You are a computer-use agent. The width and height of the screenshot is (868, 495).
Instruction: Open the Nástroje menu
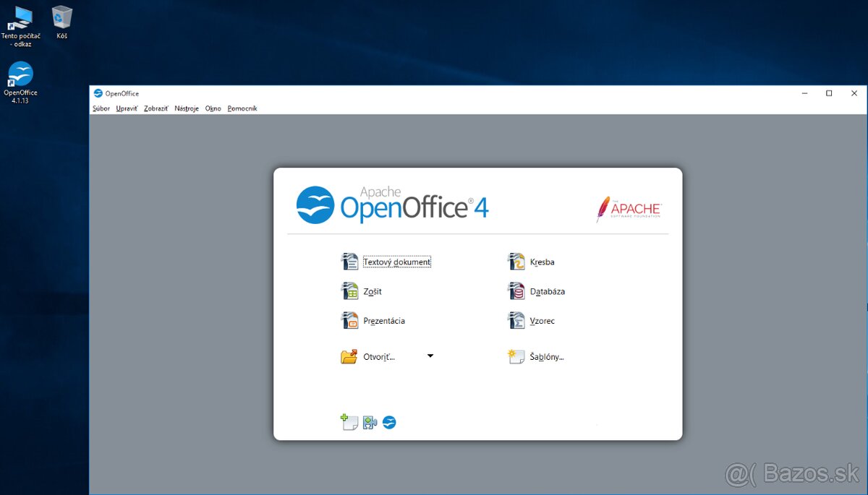(x=187, y=108)
